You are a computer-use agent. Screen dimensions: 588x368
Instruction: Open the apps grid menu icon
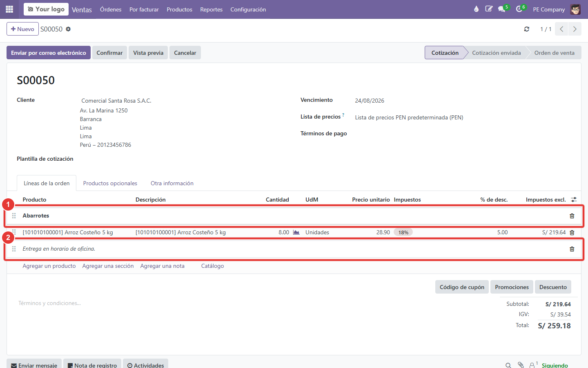point(9,9)
